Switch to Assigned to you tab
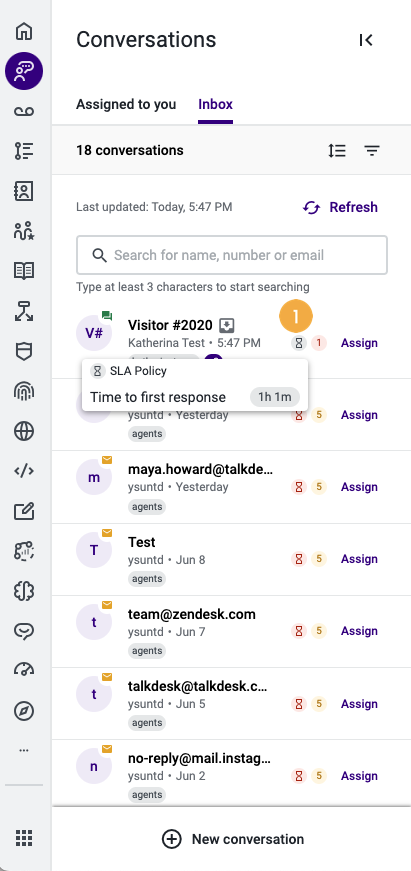The width and height of the screenshot is (411, 871). [x=126, y=104]
